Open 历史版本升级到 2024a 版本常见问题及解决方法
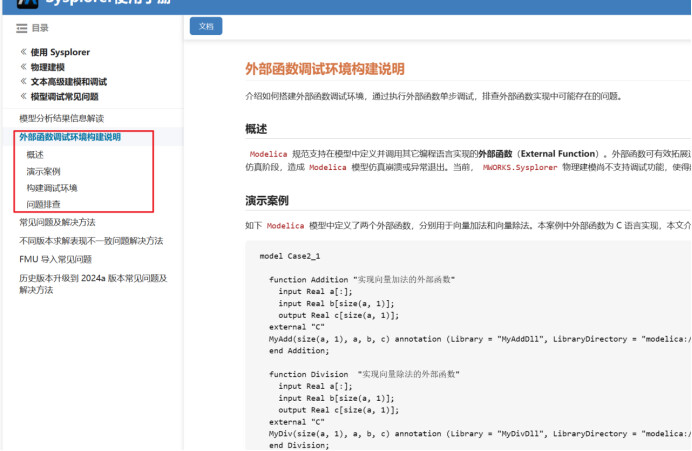 (x=93, y=284)
